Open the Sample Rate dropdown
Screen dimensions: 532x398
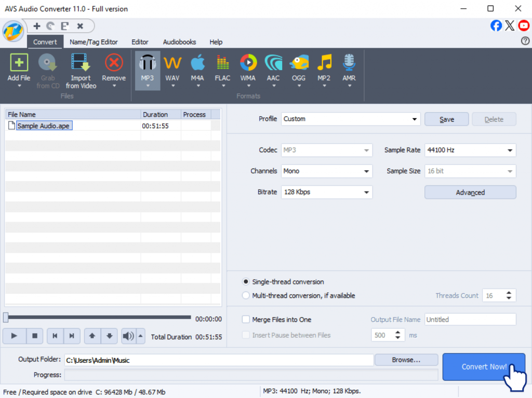[470, 150]
